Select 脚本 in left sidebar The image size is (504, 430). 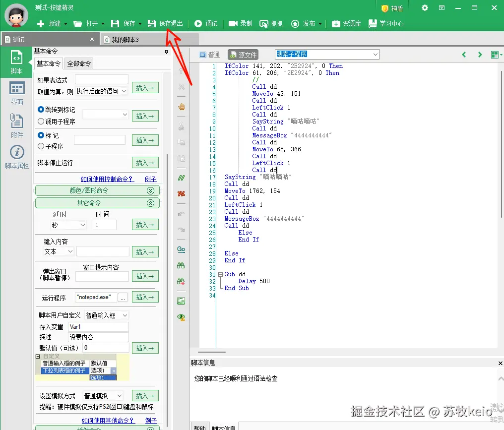[17, 62]
